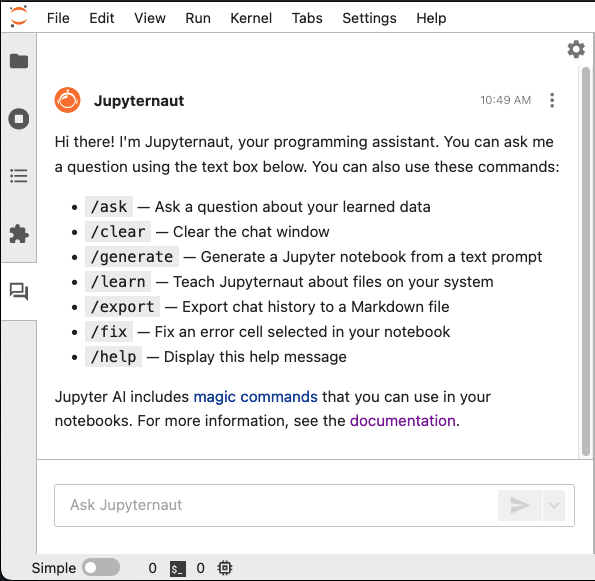The height and width of the screenshot is (581, 595).
Task: Open the Run menu
Action: point(198,18)
